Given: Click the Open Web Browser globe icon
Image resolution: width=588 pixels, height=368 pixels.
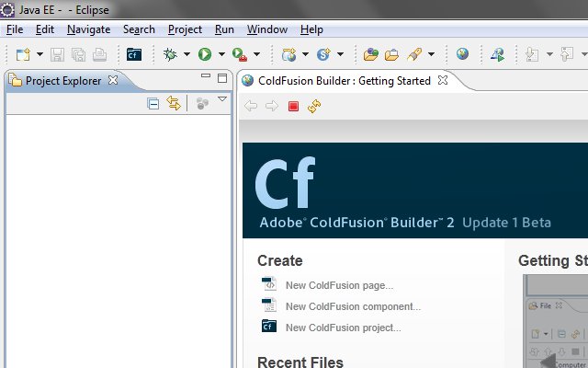Looking at the screenshot, I should pyautogui.click(x=462, y=54).
